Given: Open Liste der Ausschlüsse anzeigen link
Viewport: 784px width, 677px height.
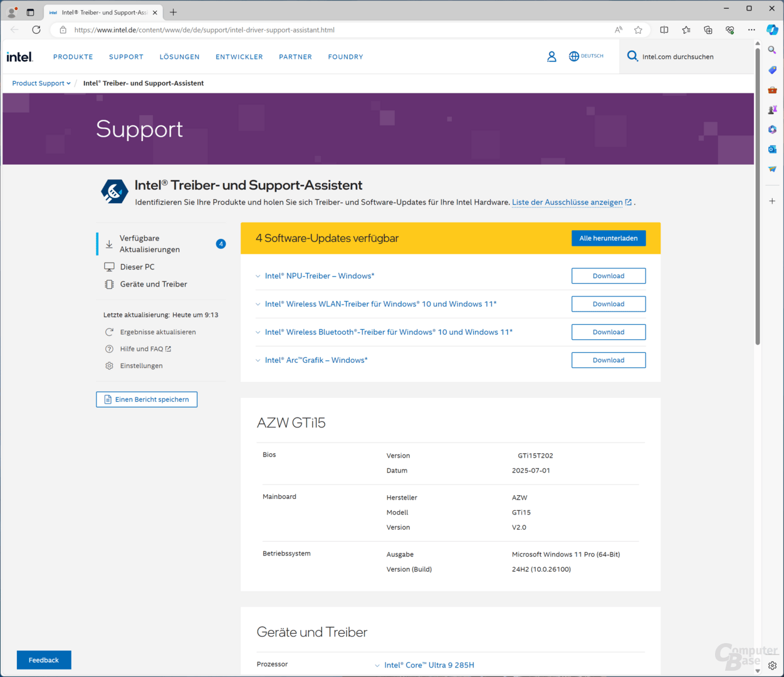Looking at the screenshot, I should coord(567,202).
